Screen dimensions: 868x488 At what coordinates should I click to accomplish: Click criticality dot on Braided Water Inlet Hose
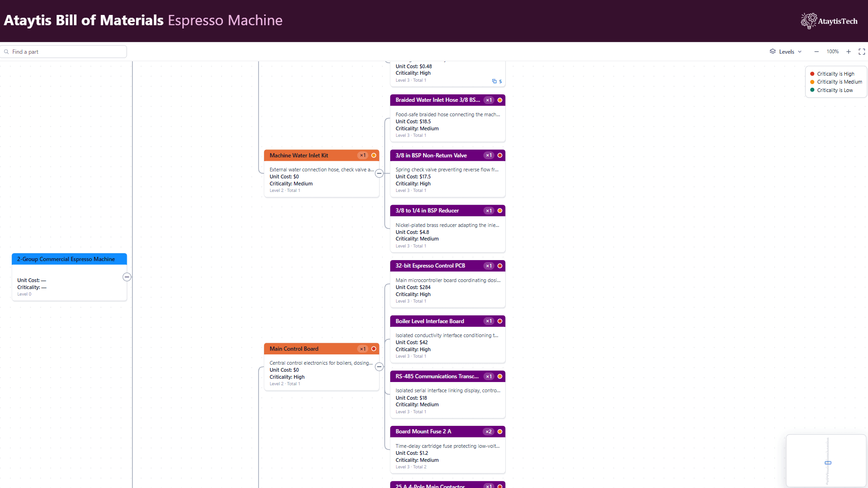(500, 100)
